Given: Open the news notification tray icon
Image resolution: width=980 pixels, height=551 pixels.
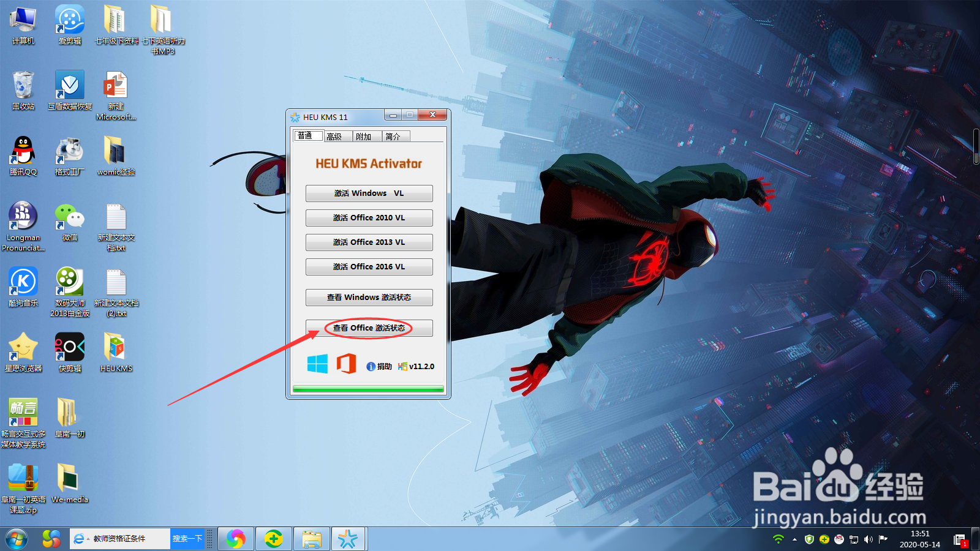Looking at the screenshot, I should (x=960, y=539).
